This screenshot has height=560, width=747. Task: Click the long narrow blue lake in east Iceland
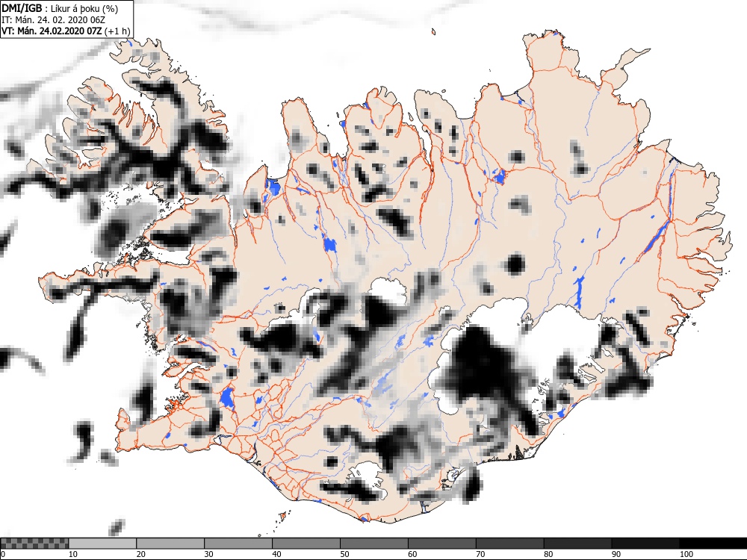point(657,237)
